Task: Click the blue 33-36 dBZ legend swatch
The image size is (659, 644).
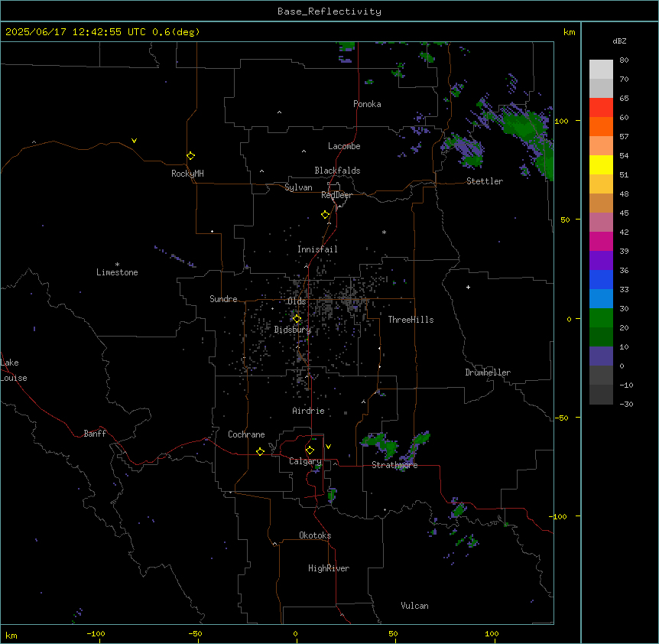Action: point(601,279)
